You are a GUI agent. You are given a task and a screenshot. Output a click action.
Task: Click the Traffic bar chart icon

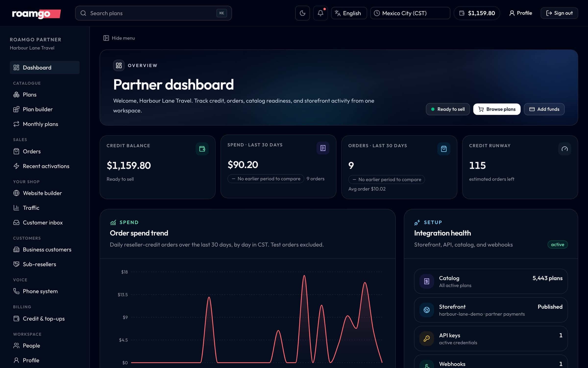click(16, 208)
